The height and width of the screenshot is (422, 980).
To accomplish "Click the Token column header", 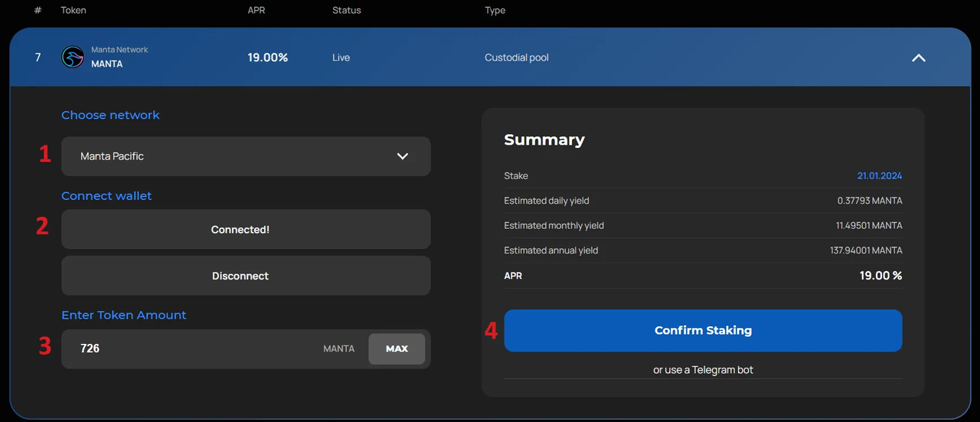I will pyautogui.click(x=73, y=11).
